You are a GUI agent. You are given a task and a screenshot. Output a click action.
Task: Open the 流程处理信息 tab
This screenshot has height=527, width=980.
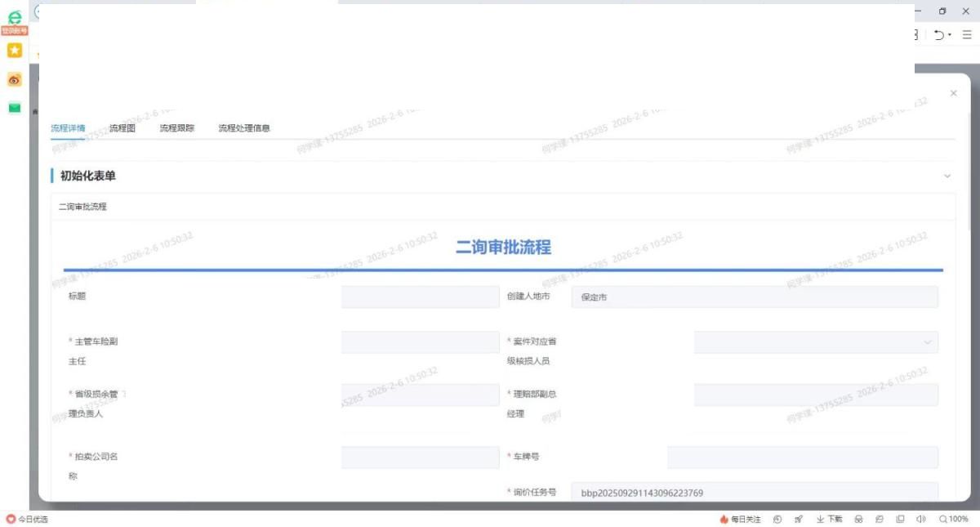click(244, 128)
